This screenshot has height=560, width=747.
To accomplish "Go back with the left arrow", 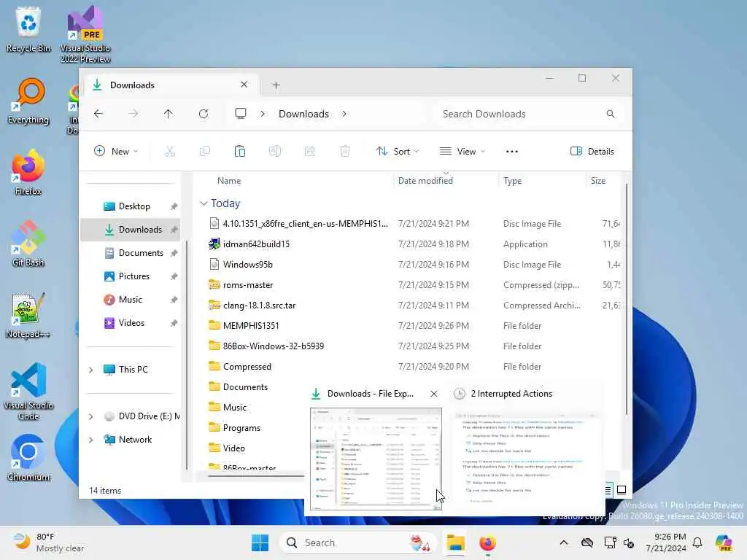I will click(98, 114).
